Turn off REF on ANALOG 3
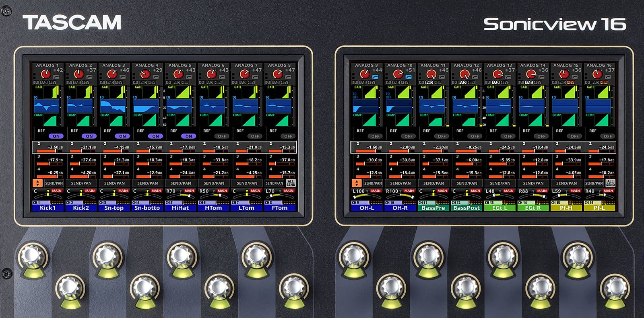 click(x=122, y=136)
